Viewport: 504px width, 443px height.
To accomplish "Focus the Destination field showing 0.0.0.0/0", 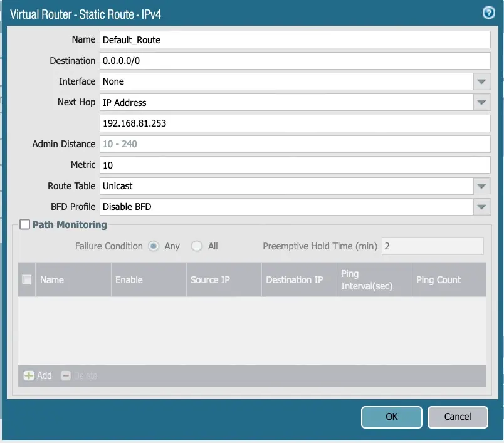I will [x=295, y=61].
